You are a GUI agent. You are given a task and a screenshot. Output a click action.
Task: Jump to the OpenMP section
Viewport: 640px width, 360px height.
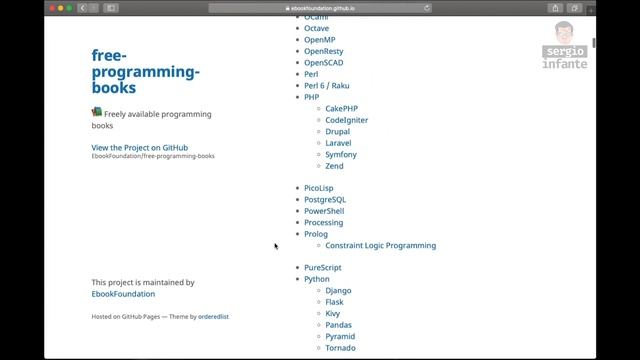tap(320, 40)
